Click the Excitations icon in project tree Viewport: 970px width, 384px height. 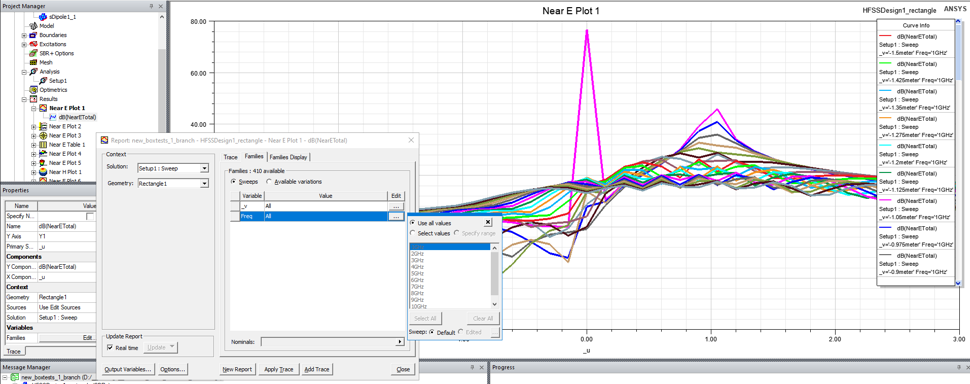[33, 45]
